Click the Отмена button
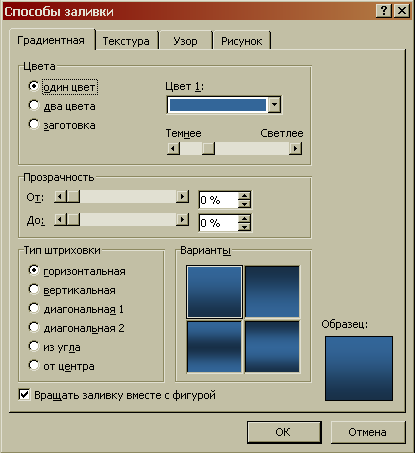This screenshot has width=415, height=453. (x=368, y=432)
